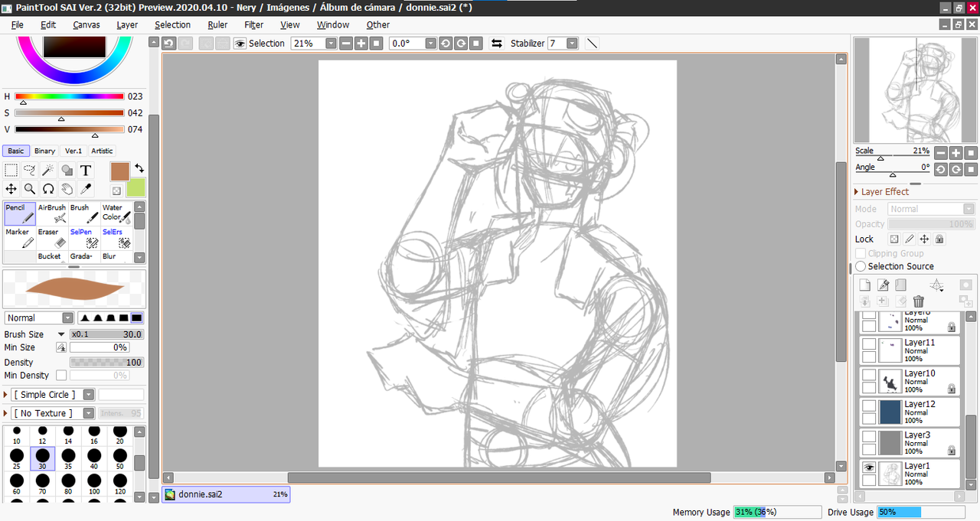This screenshot has height=521, width=980.
Task: Click the foreground brown color swatch
Action: pos(120,171)
